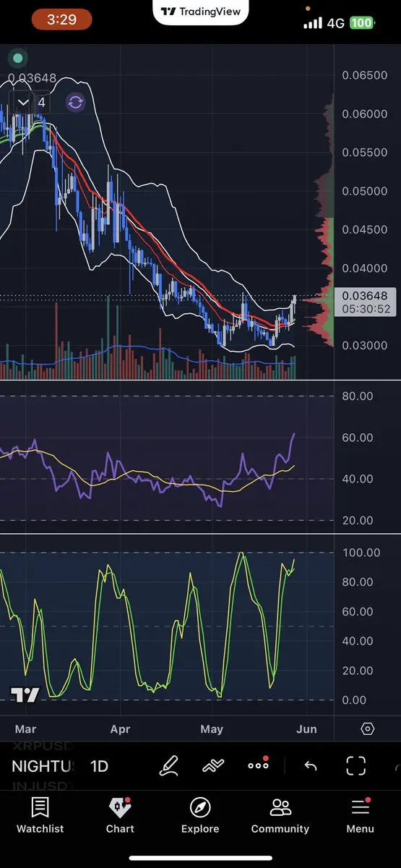Switch to the Chart tab
Image resolution: width=401 pixels, height=868 pixels.
click(120, 816)
